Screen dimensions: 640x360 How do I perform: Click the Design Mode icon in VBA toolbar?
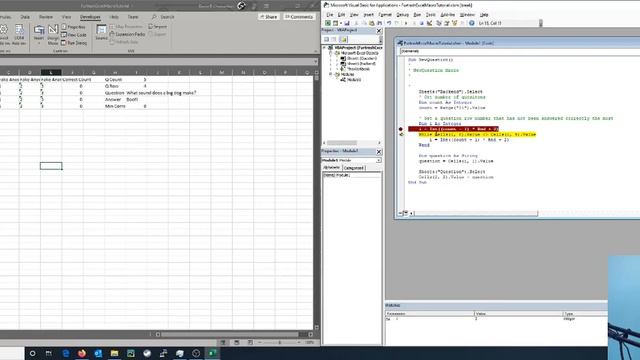(x=429, y=23)
